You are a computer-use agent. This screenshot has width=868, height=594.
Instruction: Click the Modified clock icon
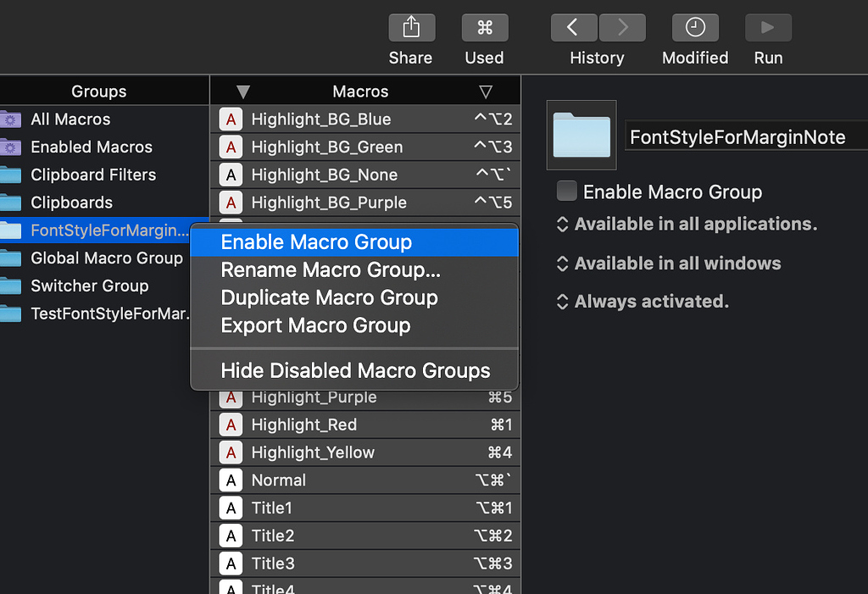[x=694, y=26]
